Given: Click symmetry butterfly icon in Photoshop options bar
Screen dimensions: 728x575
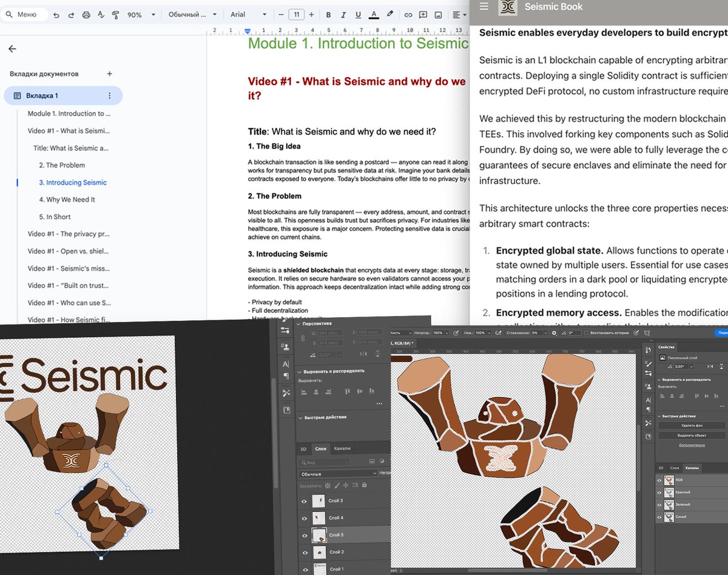Looking at the screenshot, I should pos(647,333).
